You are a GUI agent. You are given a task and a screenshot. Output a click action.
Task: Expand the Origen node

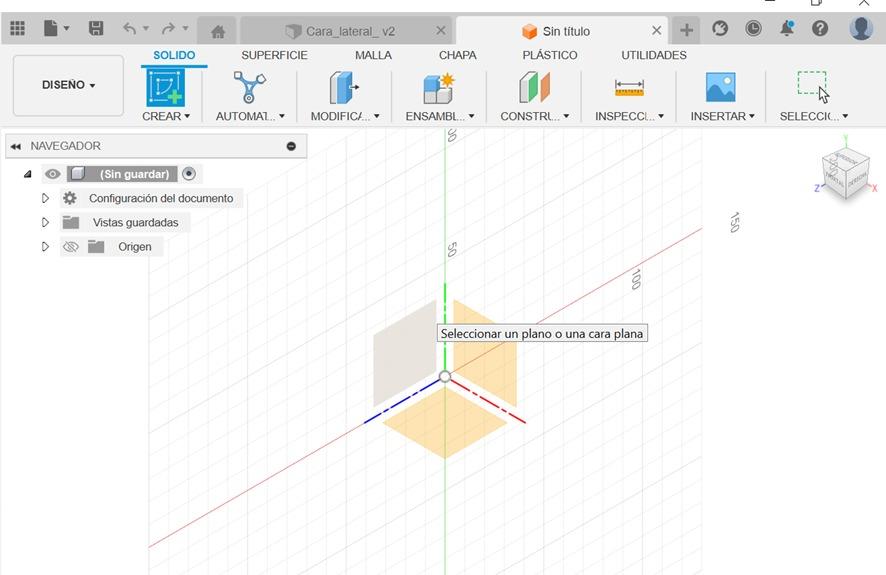[x=45, y=246]
